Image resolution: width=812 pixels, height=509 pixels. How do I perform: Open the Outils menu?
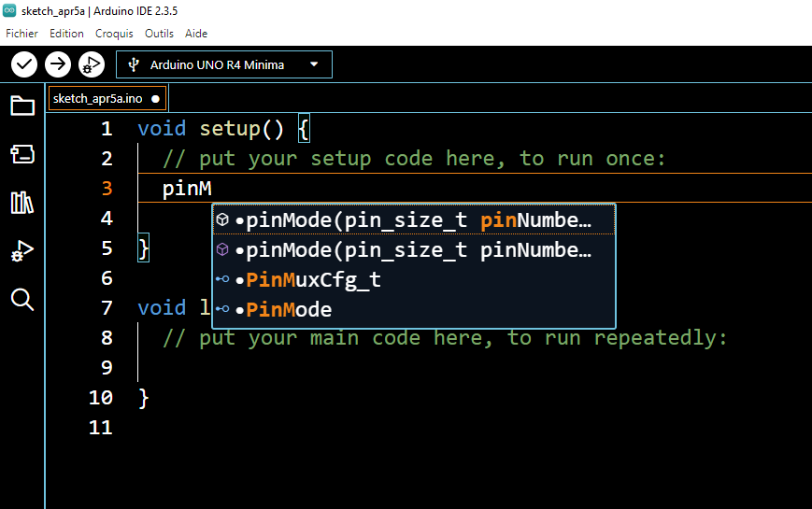[159, 33]
